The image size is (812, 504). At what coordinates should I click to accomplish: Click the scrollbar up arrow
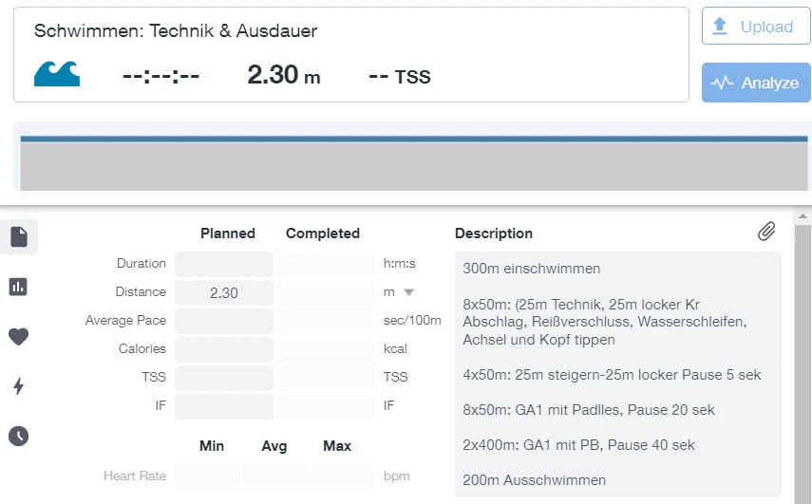click(x=803, y=216)
